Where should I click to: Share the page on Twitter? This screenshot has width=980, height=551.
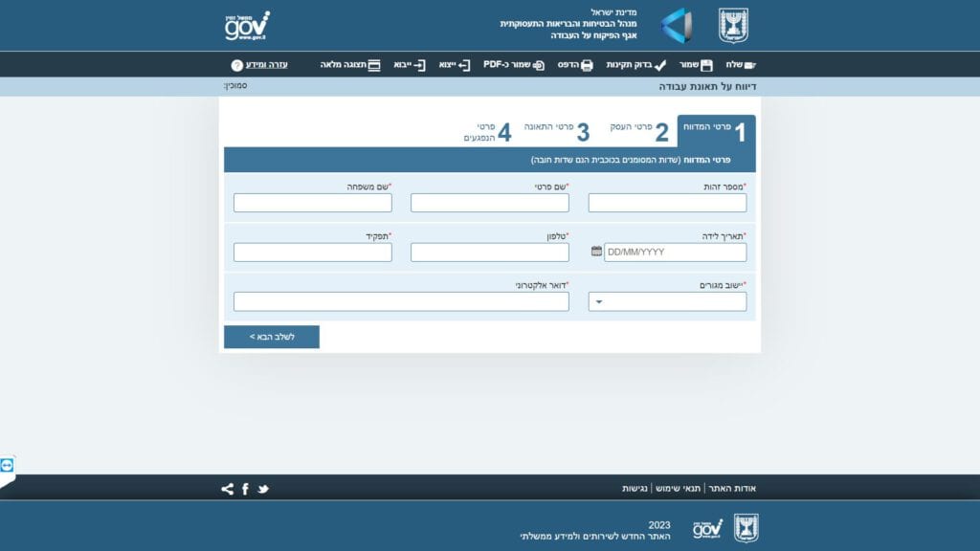coord(263,489)
